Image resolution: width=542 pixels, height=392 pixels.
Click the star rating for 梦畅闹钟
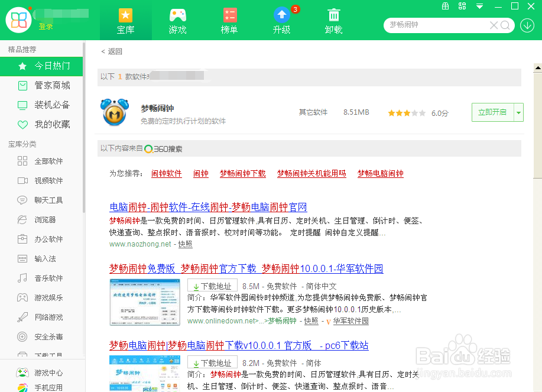(407, 113)
